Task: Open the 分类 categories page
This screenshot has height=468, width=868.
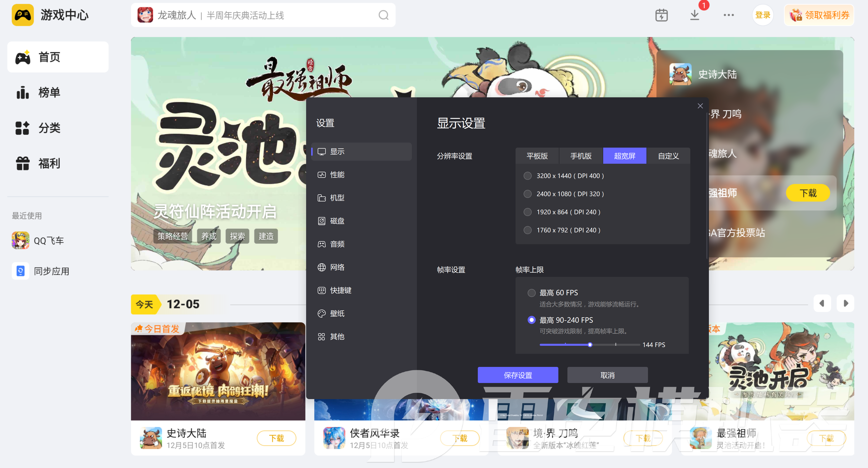Action: click(x=49, y=127)
